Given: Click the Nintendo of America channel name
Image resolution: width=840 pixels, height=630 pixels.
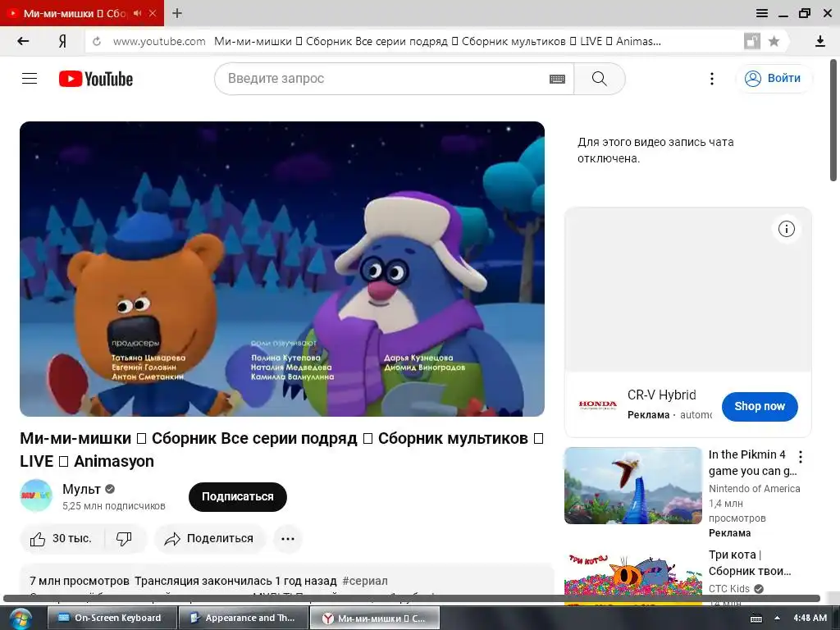Looking at the screenshot, I should (755, 489).
